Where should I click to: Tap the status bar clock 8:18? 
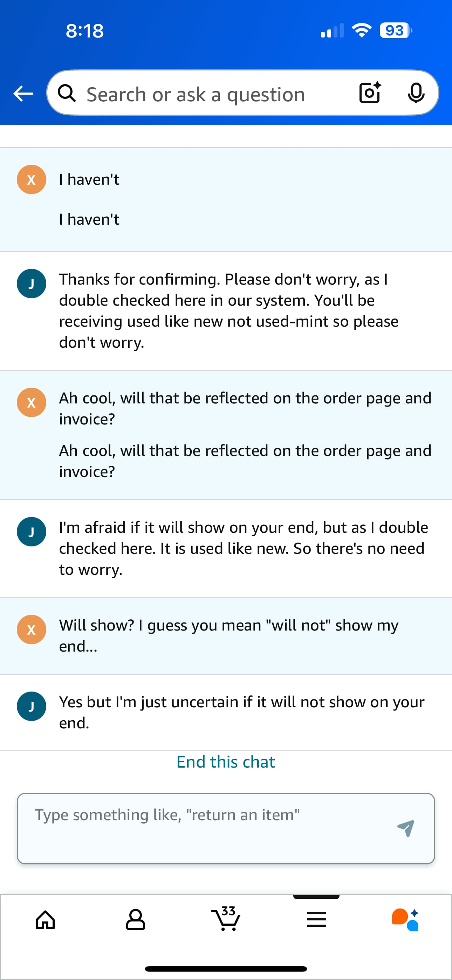(84, 31)
